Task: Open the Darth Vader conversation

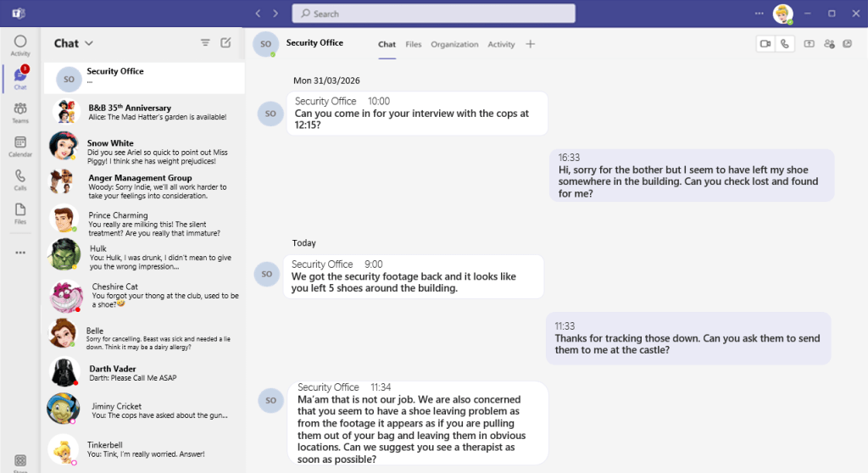Action: (144, 373)
